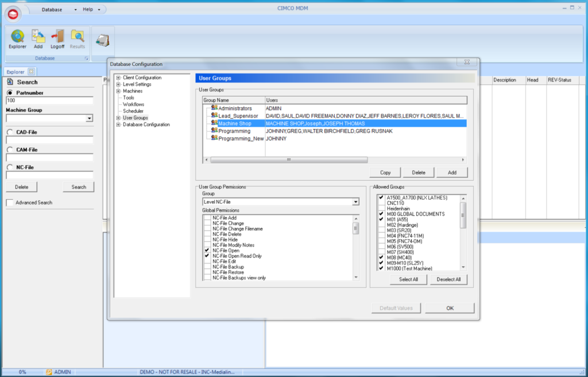Click the REV-Status column header in main window
Viewport: 588px width, 377px height.
[562, 80]
